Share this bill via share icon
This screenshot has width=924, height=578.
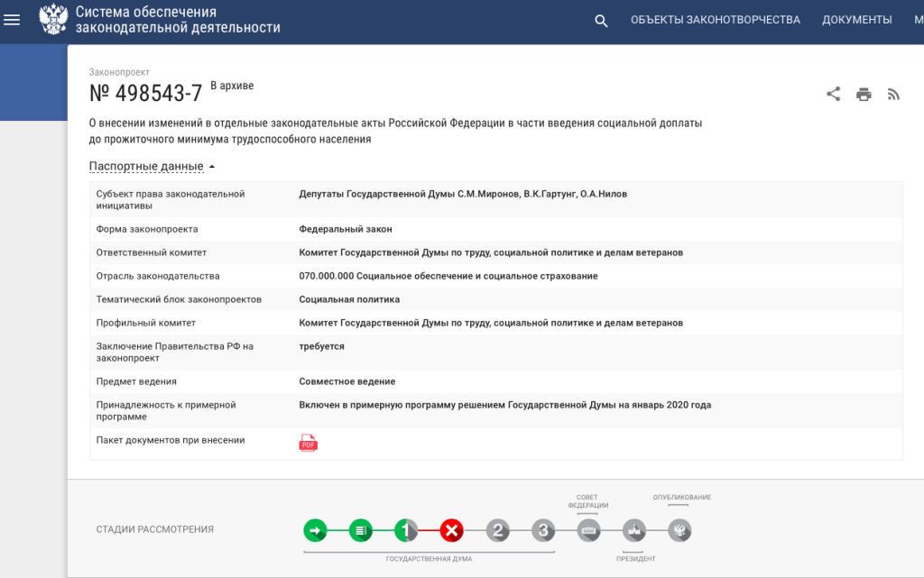833,94
